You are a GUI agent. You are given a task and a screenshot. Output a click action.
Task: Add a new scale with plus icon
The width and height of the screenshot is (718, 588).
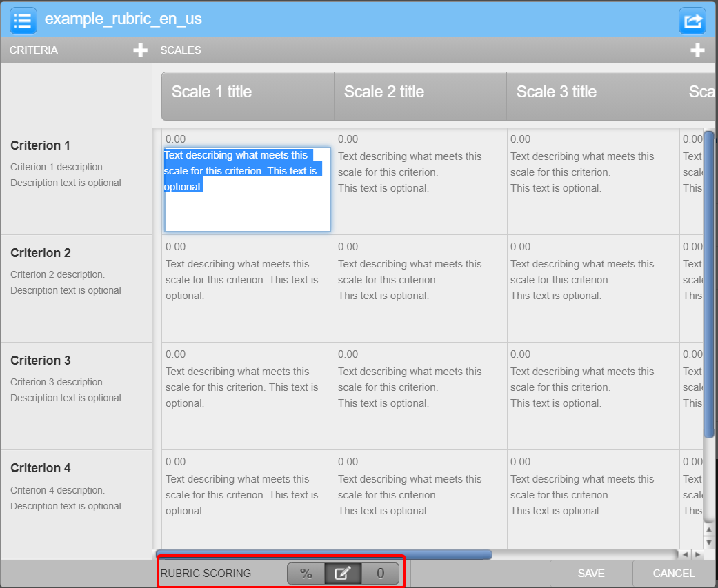(697, 50)
